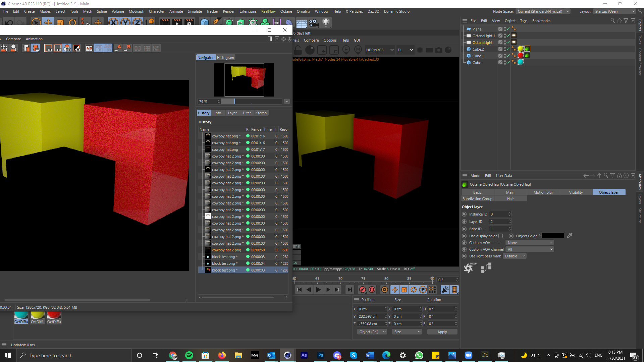Enable the Use display color checkbox

click(x=501, y=236)
